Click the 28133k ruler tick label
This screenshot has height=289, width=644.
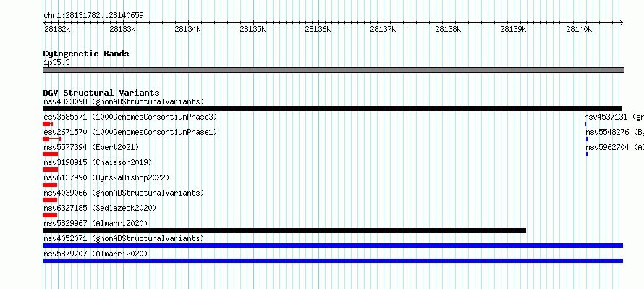click(x=122, y=29)
